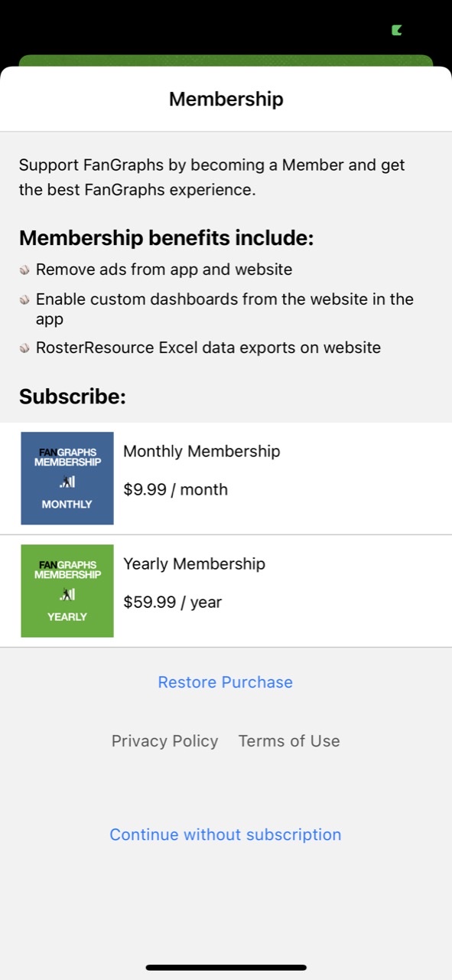452x980 pixels.
Task: Continue without subscription
Action: (226, 835)
